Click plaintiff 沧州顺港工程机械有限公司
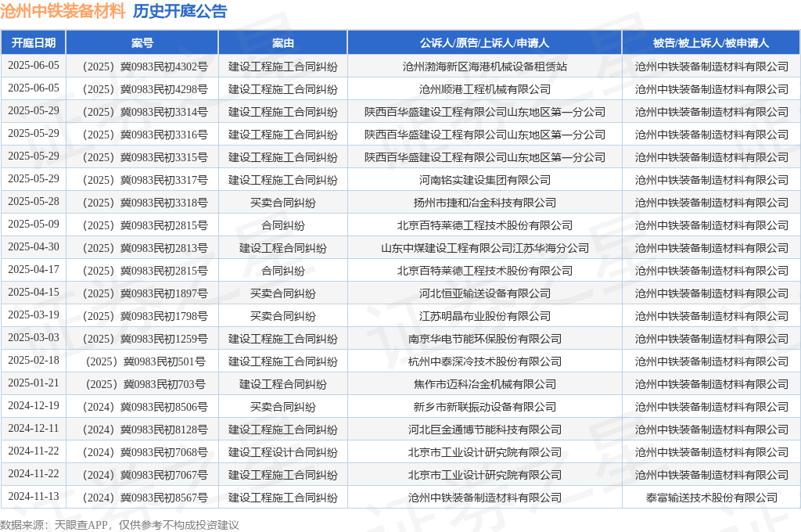This screenshot has width=801, height=532. tap(485, 89)
